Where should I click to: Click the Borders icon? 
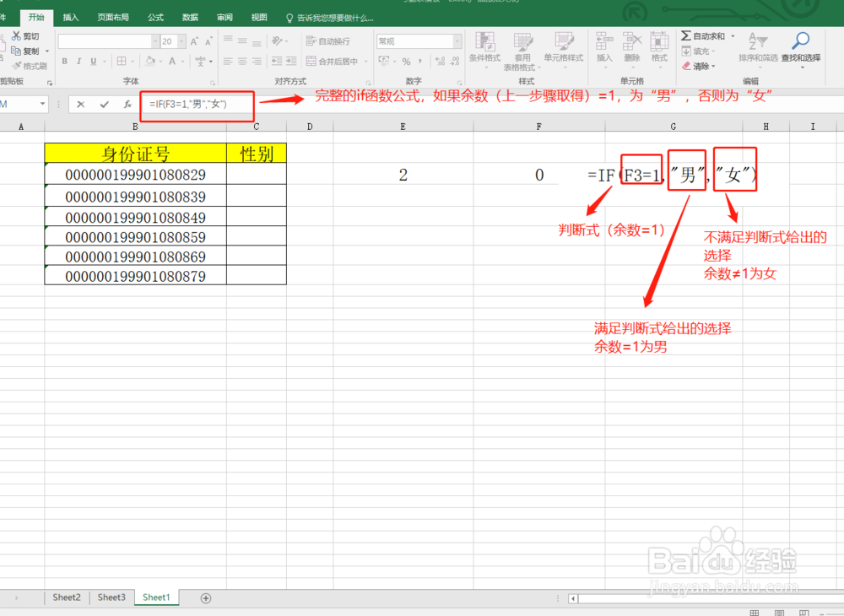122,62
